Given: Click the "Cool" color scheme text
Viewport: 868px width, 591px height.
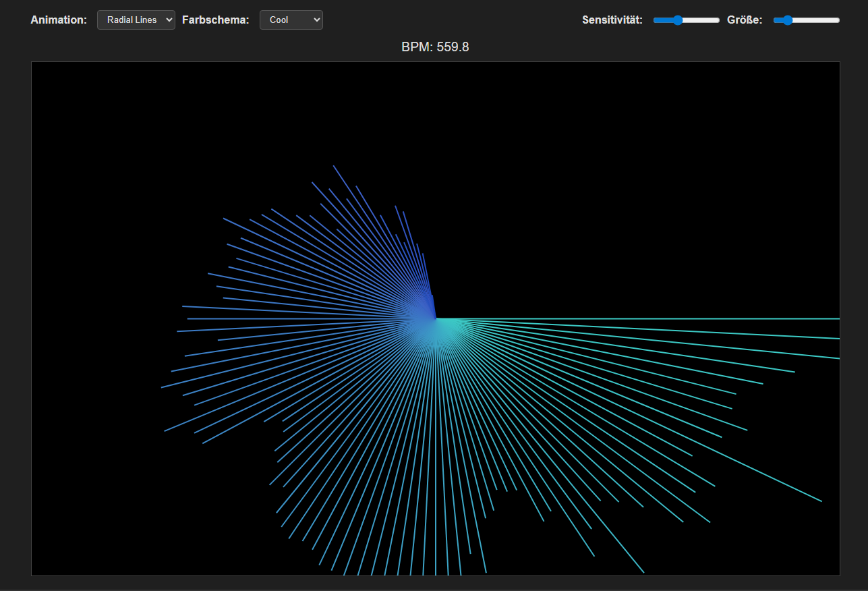Looking at the screenshot, I should pos(278,20).
